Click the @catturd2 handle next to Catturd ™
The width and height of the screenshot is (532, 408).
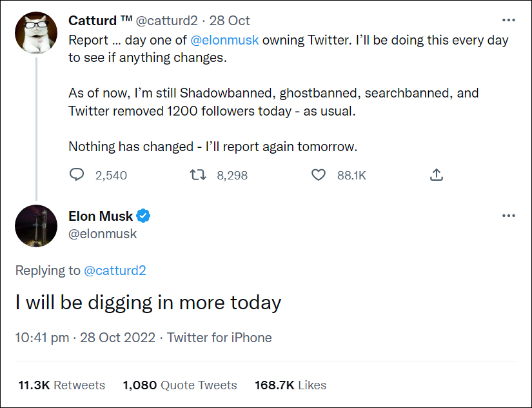pyautogui.click(x=166, y=21)
